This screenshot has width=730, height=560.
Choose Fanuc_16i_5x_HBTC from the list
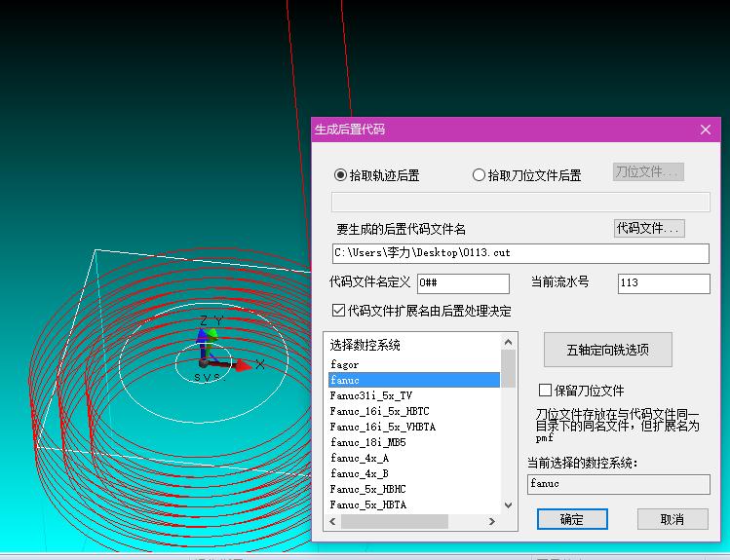pyautogui.click(x=414, y=411)
